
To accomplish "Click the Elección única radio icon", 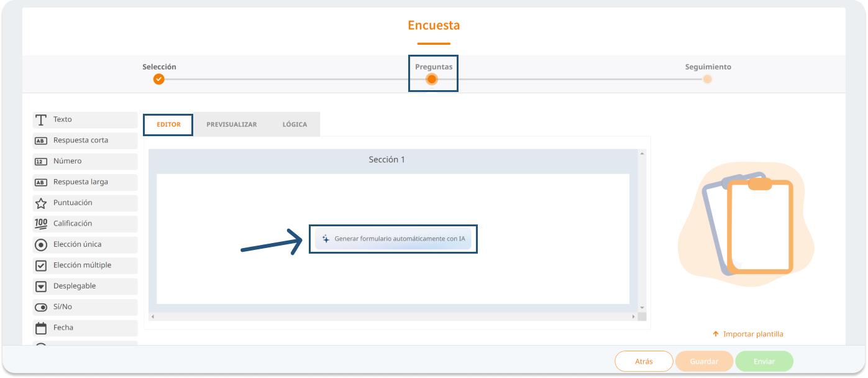I will point(41,245).
